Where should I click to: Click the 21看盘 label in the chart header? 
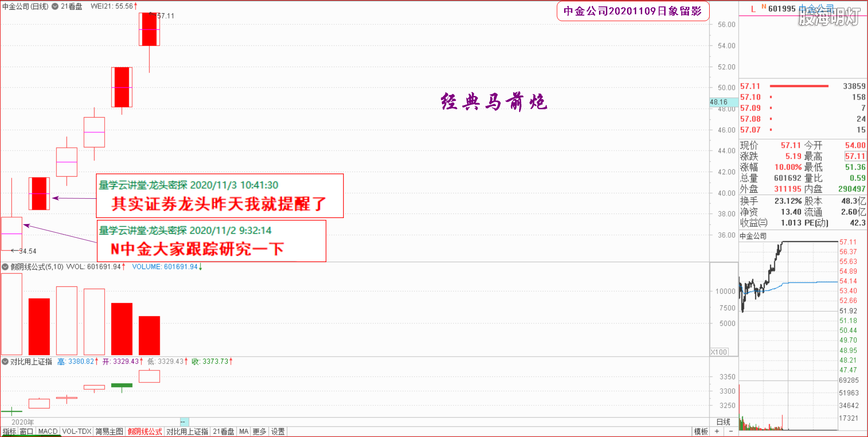tap(72, 6)
